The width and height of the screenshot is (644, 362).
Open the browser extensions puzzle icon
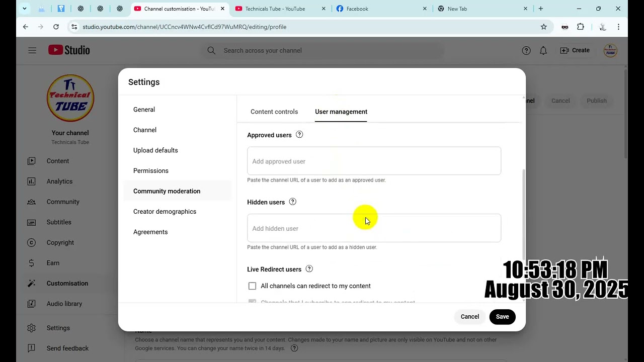coord(581,27)
